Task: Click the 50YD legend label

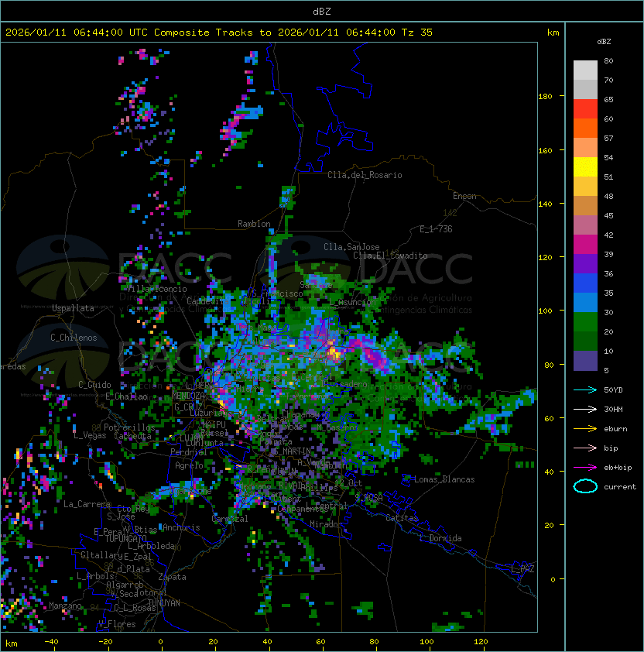Action: [613, 390]
